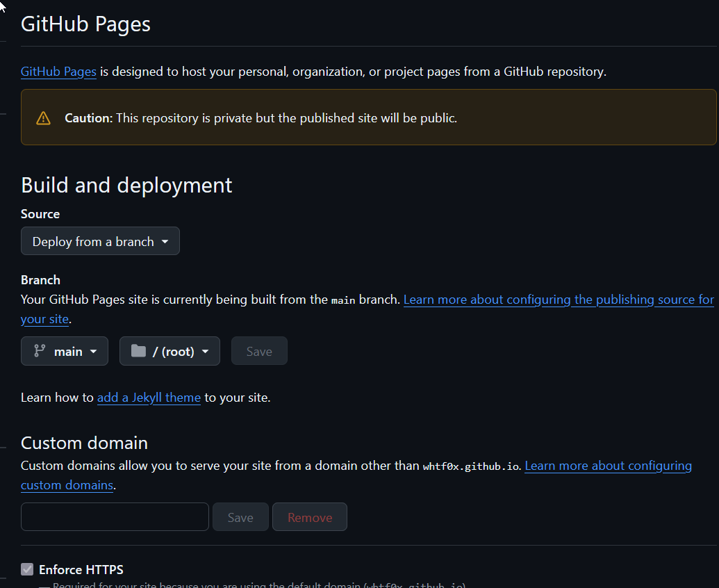Click the Enforce HTTPS label text

(81, 570)
